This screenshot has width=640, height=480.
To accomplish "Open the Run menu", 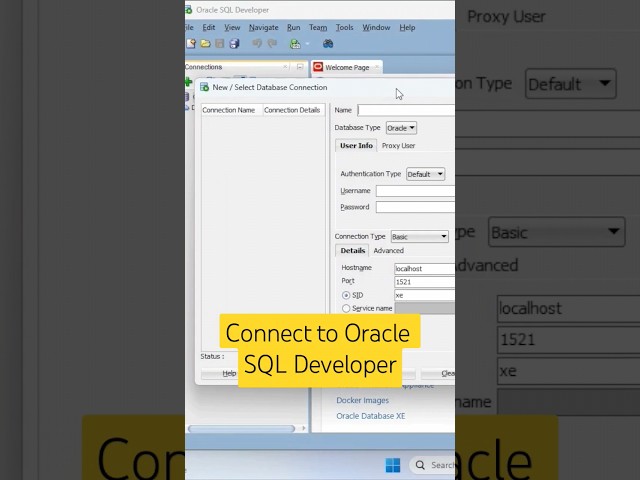I will [x=293, y=27].
